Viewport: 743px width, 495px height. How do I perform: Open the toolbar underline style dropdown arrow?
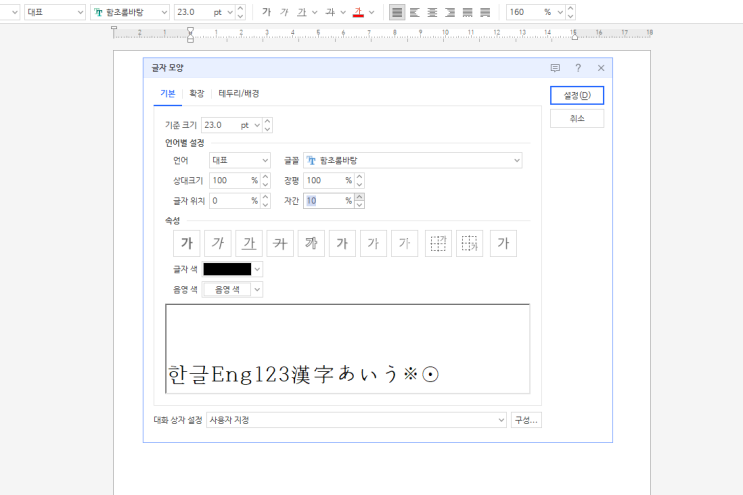point(315,12)
